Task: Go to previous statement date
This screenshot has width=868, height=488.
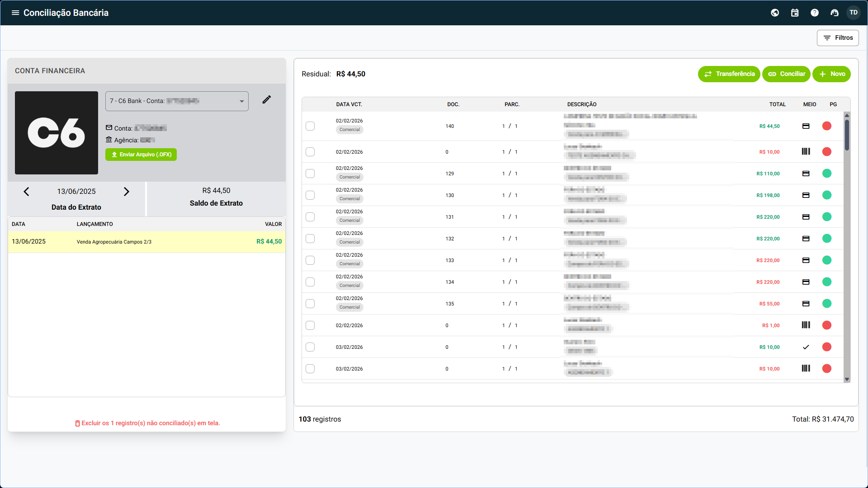Action: [x=26, y=192]
